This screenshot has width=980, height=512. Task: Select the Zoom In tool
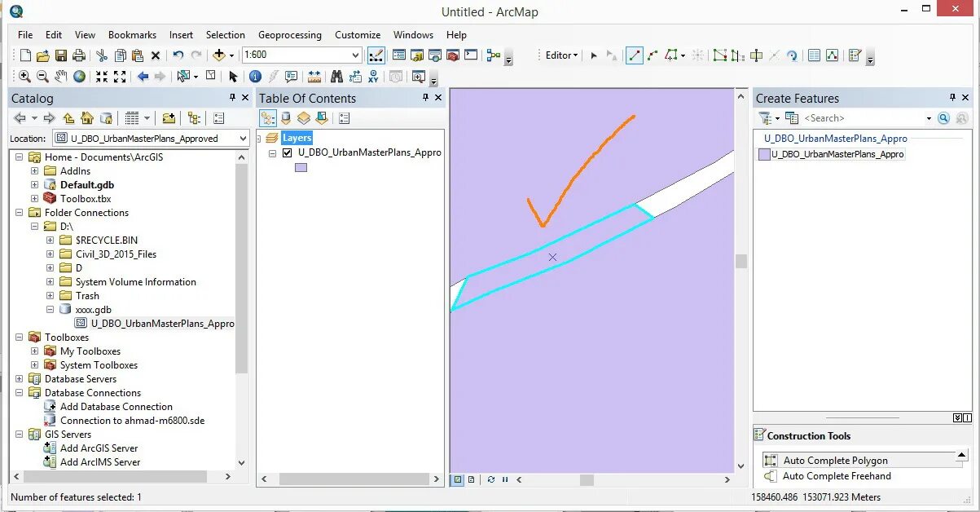[x=24, y=77]
